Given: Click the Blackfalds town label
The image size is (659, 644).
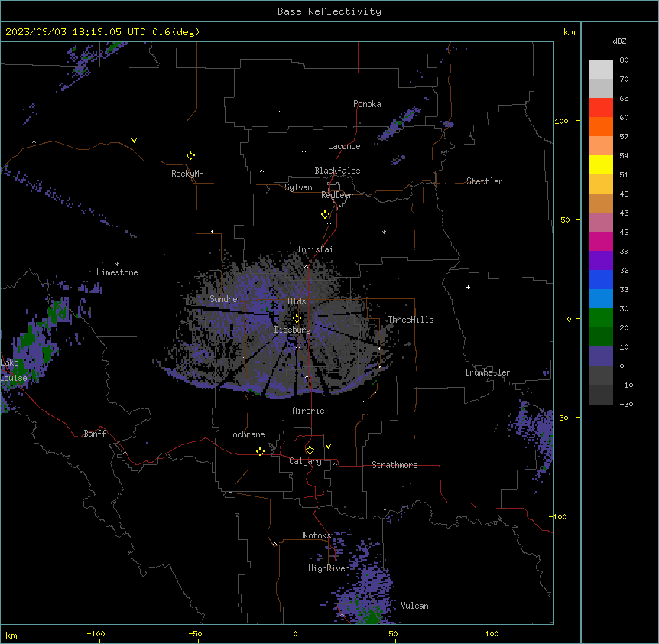Looking at the screenshot, I should coord(337,171).
